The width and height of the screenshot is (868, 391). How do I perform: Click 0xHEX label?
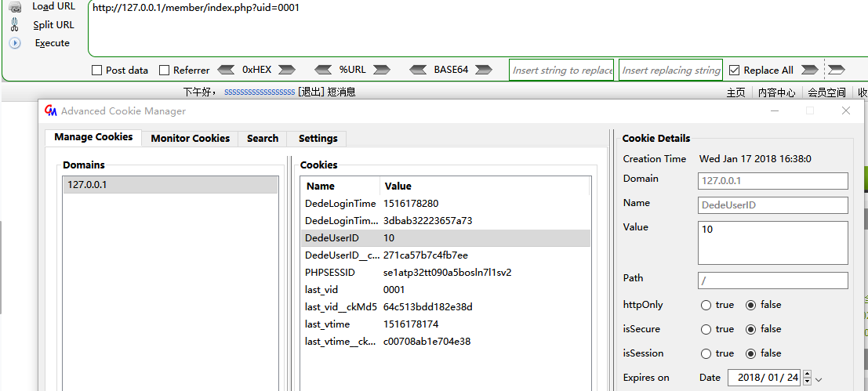257,70
